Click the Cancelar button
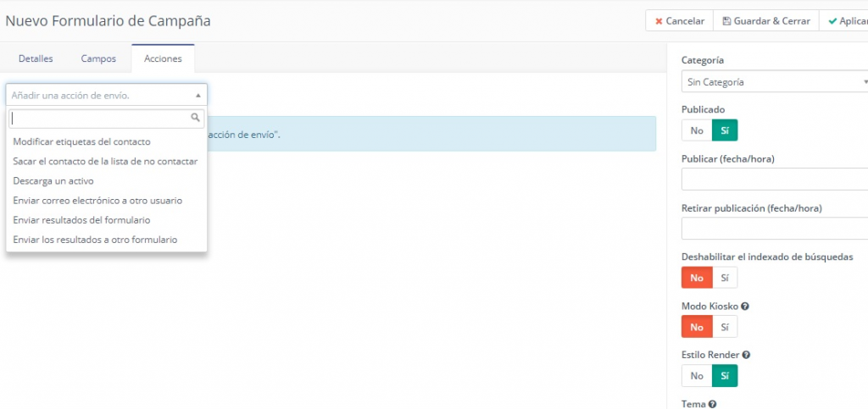 (679, 21)
